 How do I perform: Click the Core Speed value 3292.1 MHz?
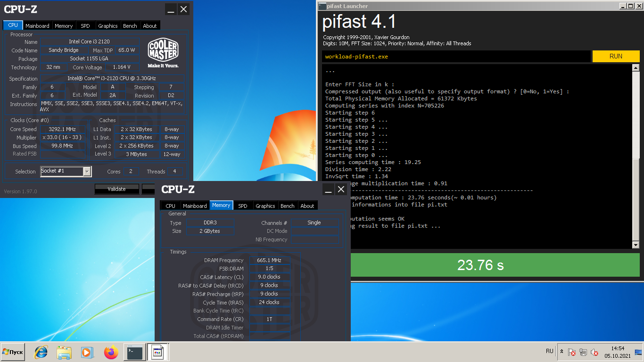(62, 129)
